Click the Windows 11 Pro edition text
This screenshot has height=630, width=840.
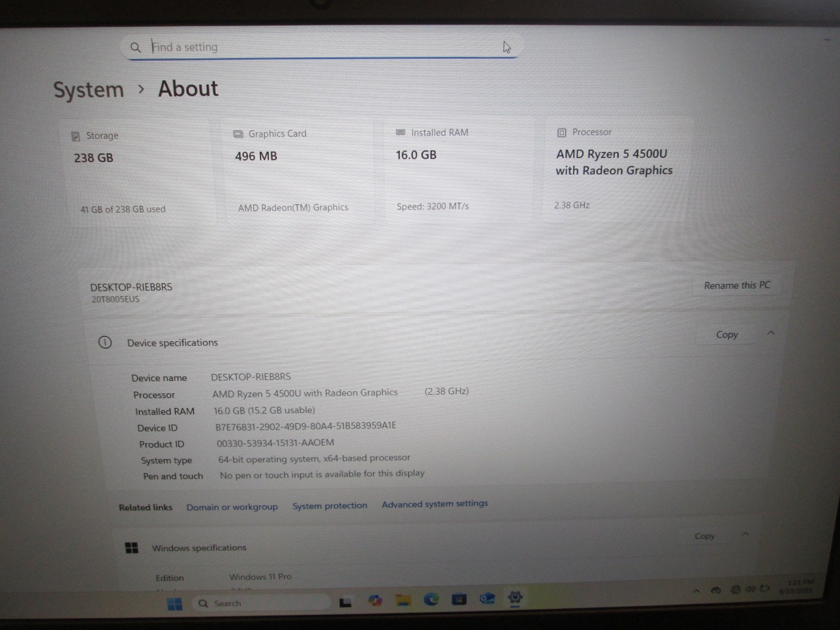260,576
